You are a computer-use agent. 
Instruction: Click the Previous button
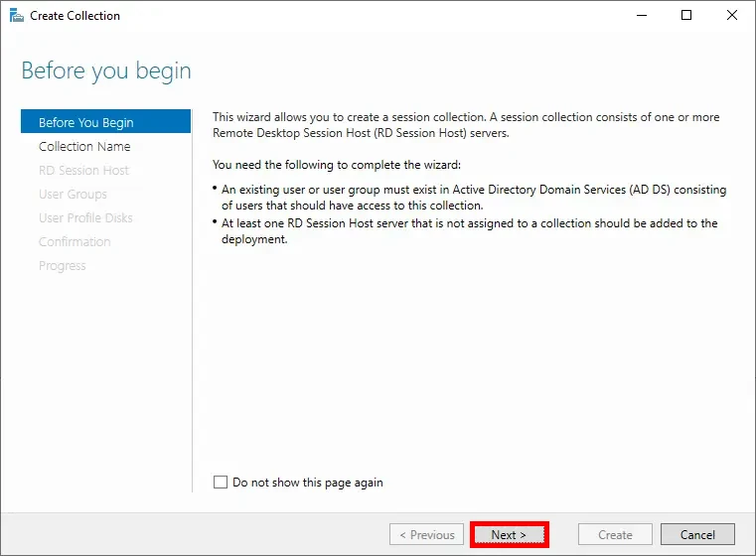click(x=427, y=535)
